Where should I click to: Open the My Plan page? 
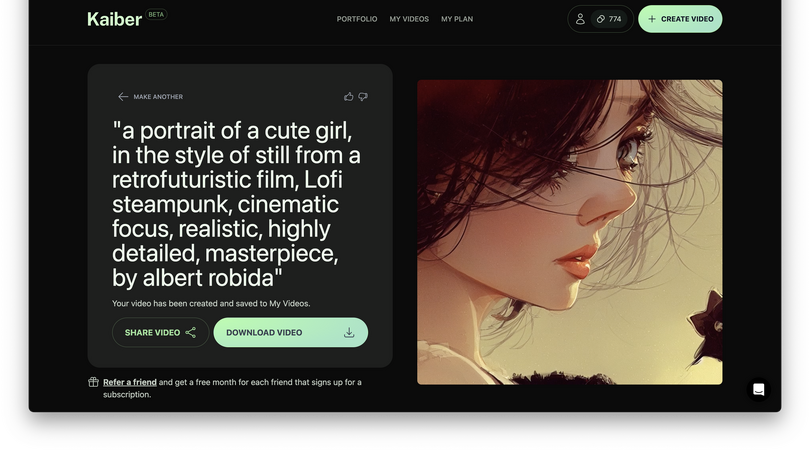[457, 19]
